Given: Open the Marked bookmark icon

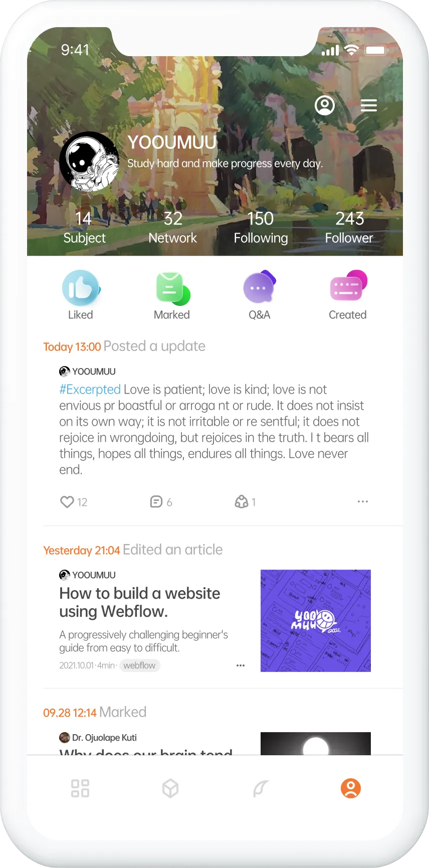Looking at the screenshot, I should (x=172, y=288).
